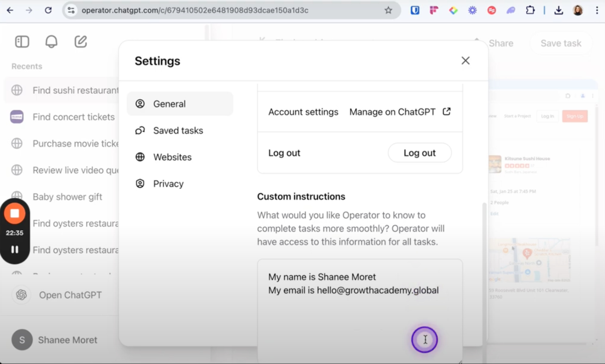Image resolution: width=605 pixels, height=364 pixels.
Task: Bookmark this page with star icon
Action: 388,10
